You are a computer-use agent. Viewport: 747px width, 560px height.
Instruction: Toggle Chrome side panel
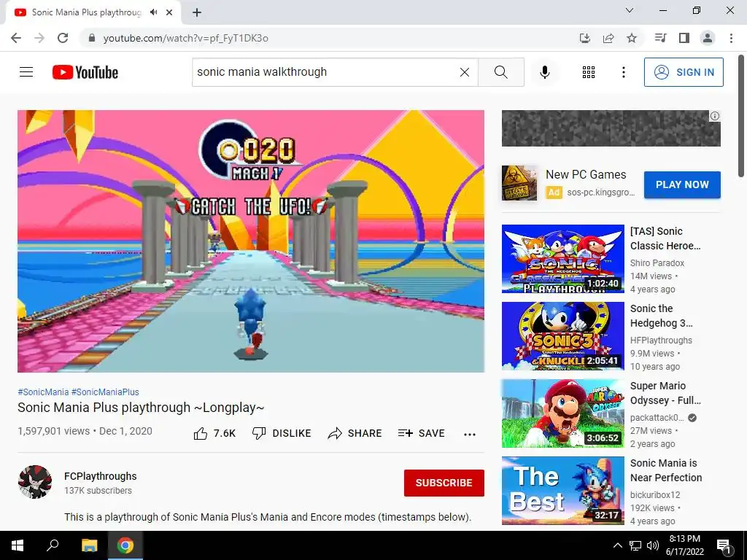[x=684, y=38]
